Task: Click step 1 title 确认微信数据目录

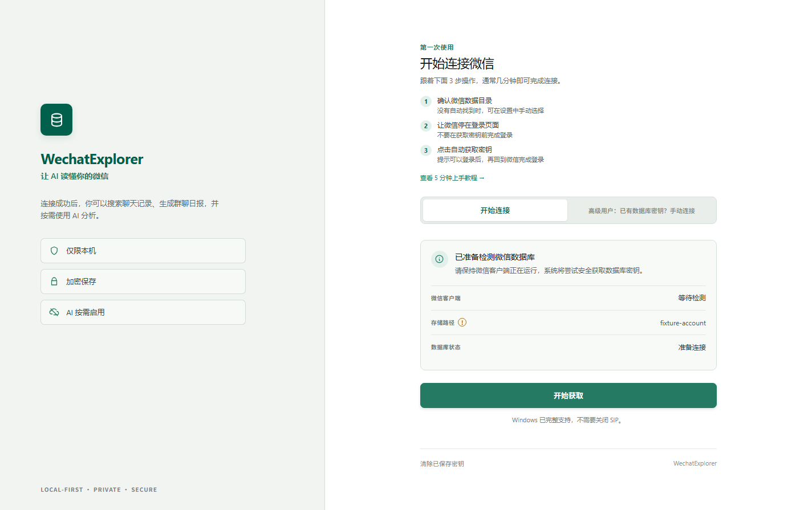Action: point(465,101)
